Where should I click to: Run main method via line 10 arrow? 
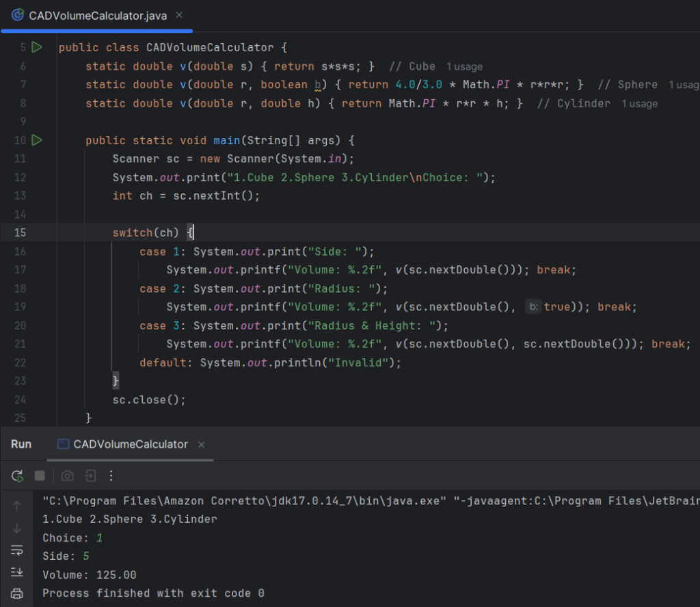[37, 140]
